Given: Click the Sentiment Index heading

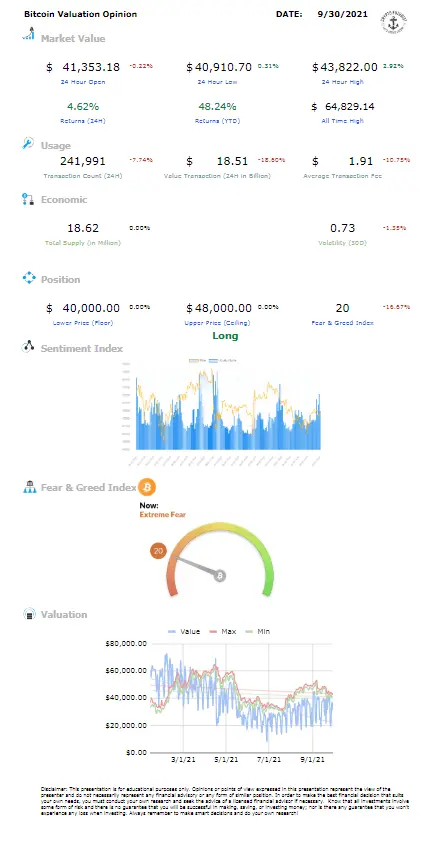Looking at the screenshot, I should click(x=82, y=349).
